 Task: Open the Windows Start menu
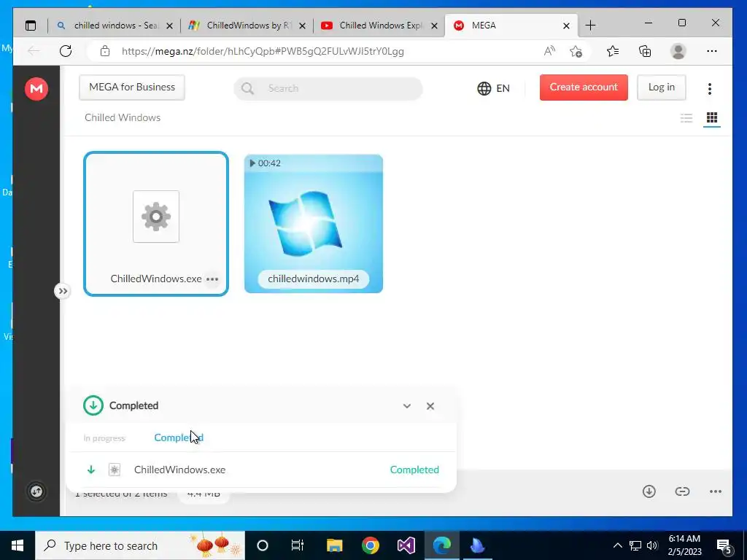[x=18, y=545]
